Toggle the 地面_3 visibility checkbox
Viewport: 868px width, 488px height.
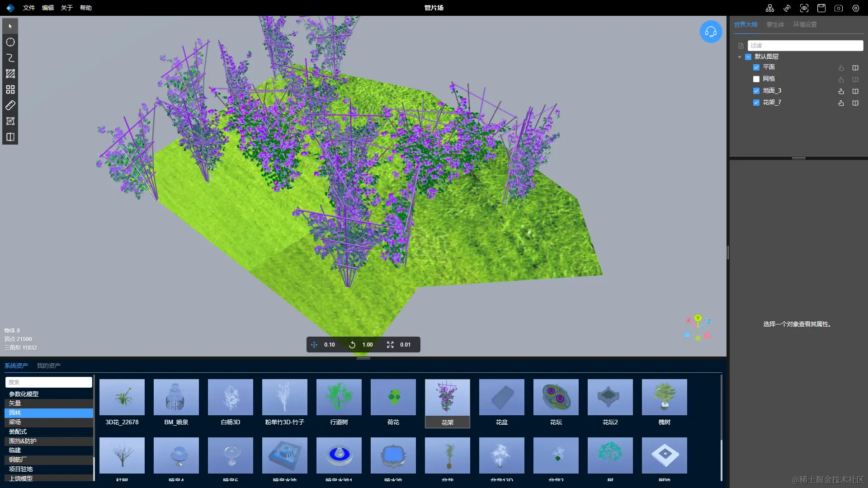(x=756, y=91)
